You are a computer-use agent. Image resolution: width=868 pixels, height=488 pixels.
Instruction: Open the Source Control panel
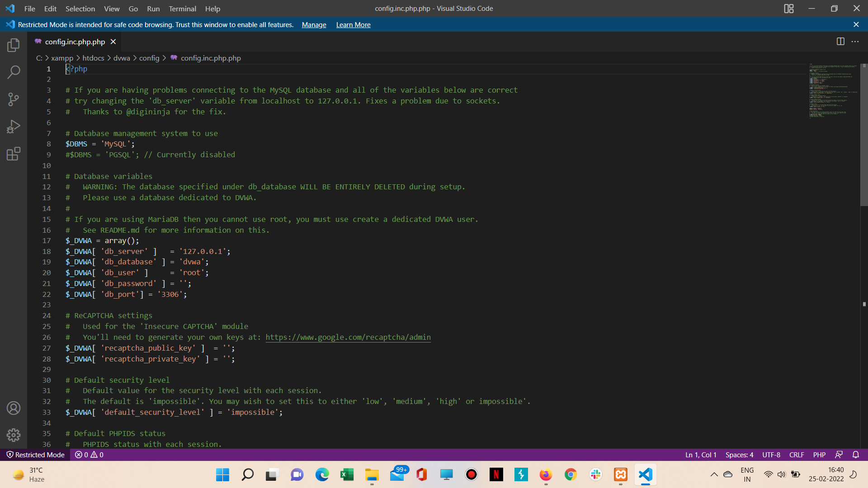point(14,99)
